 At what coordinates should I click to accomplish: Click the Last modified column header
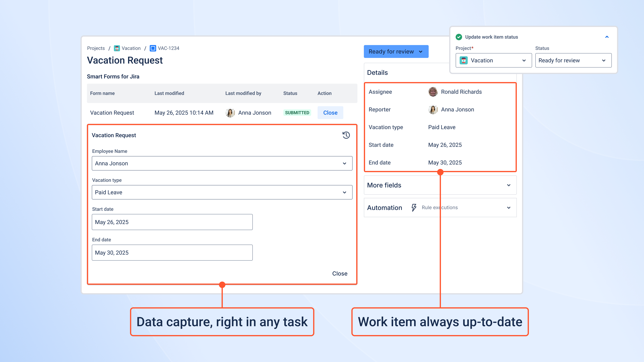click(x=169, y=93)
